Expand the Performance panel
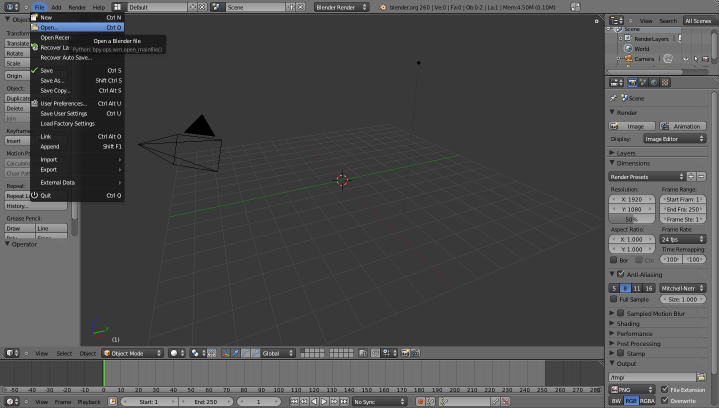 pyautogui.click(x=634, y=333)
